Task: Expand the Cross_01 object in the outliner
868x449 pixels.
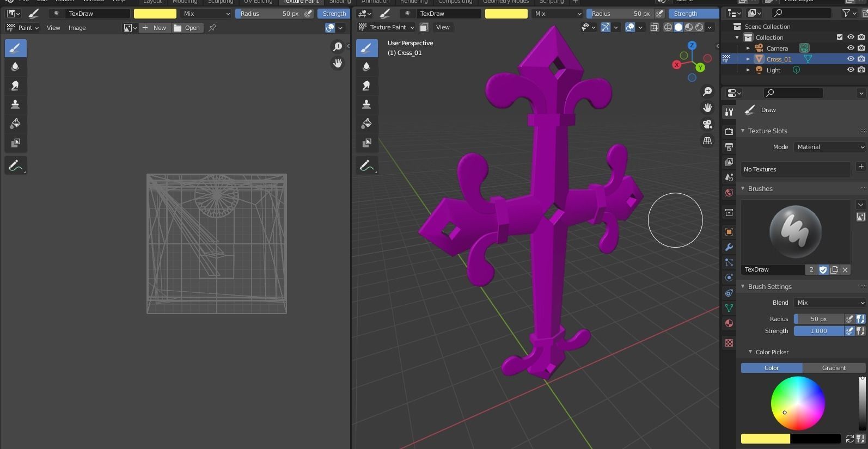Action: coord(748,59)
